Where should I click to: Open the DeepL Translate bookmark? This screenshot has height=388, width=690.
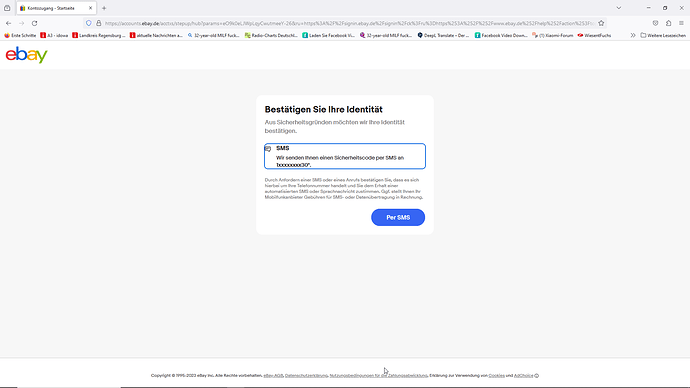(x=443, y=35)
